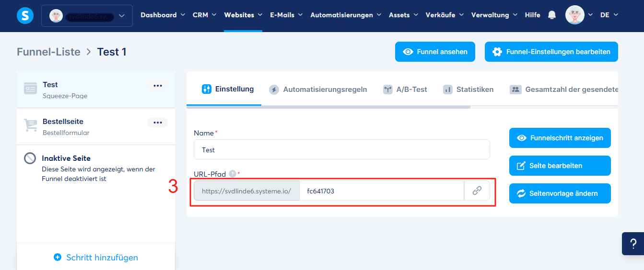644x270 pixels.
Task: Click the Name input field
Action: (342, 149)
